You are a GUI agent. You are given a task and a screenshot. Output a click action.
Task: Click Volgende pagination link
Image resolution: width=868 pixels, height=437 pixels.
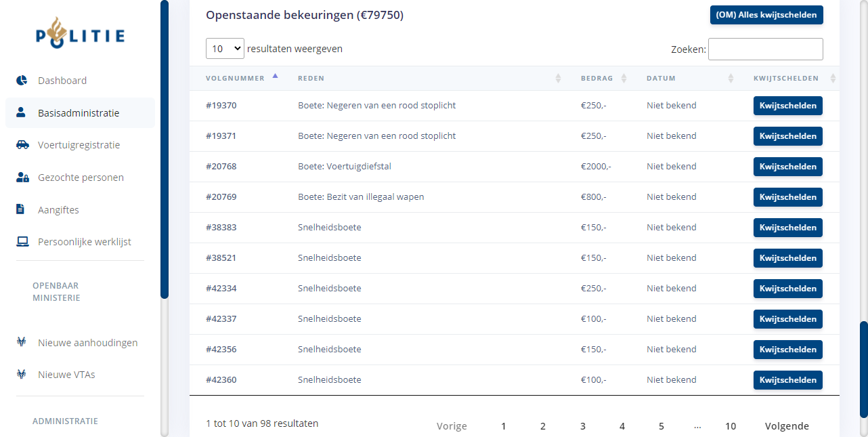pyautogui.click(x=787, y=426)
